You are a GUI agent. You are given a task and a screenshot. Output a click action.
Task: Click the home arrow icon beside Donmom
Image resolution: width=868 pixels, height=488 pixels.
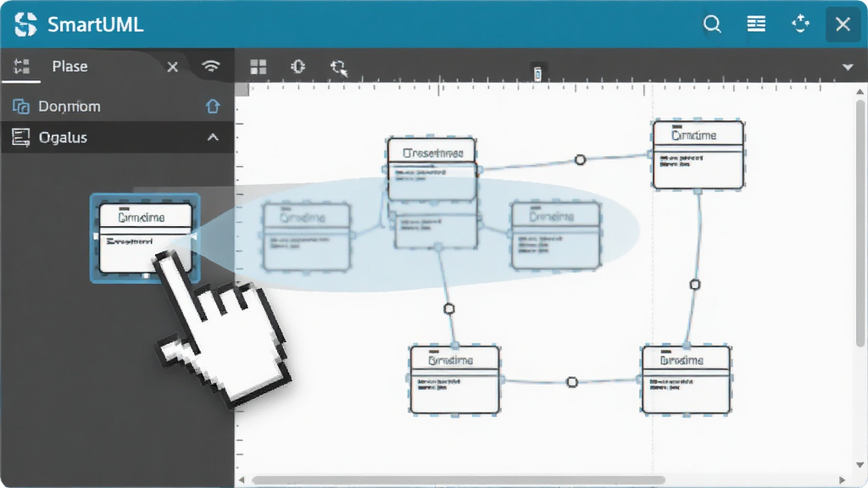[x=213, y=106]
